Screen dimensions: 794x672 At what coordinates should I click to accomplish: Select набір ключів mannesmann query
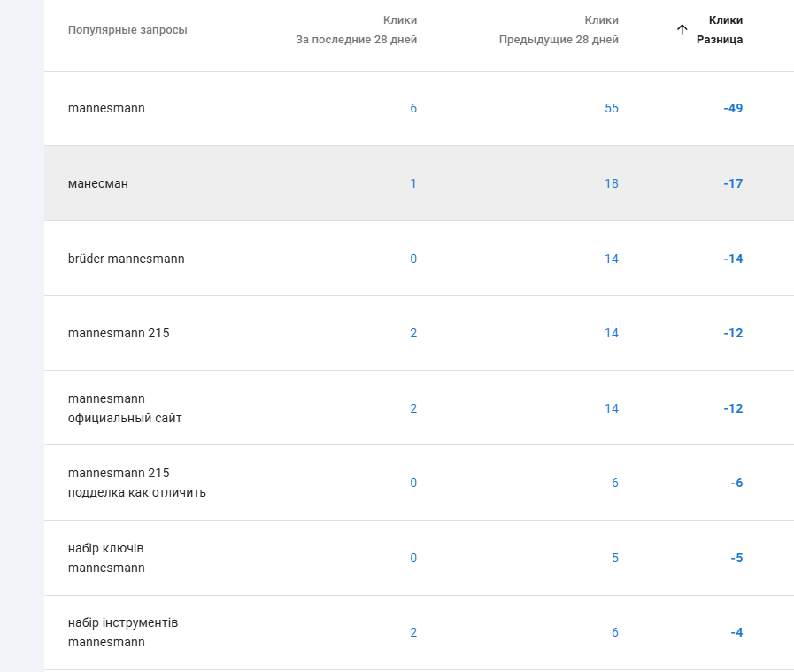[x=106, y=558]
